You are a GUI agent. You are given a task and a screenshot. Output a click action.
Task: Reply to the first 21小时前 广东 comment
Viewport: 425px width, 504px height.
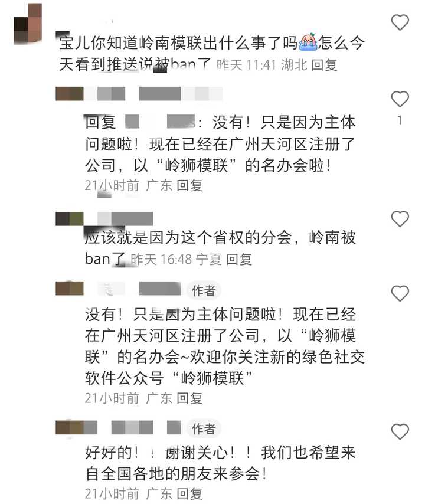(x=189, y=186)
